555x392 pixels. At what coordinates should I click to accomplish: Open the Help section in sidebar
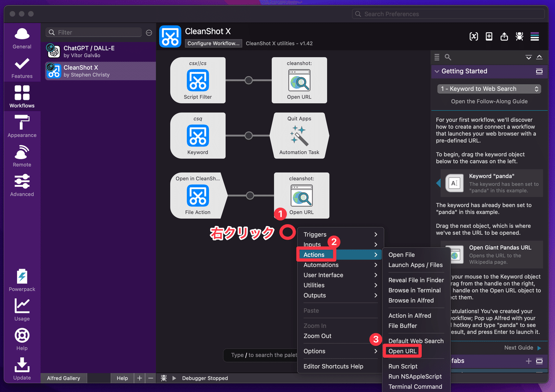pos(22,339)
